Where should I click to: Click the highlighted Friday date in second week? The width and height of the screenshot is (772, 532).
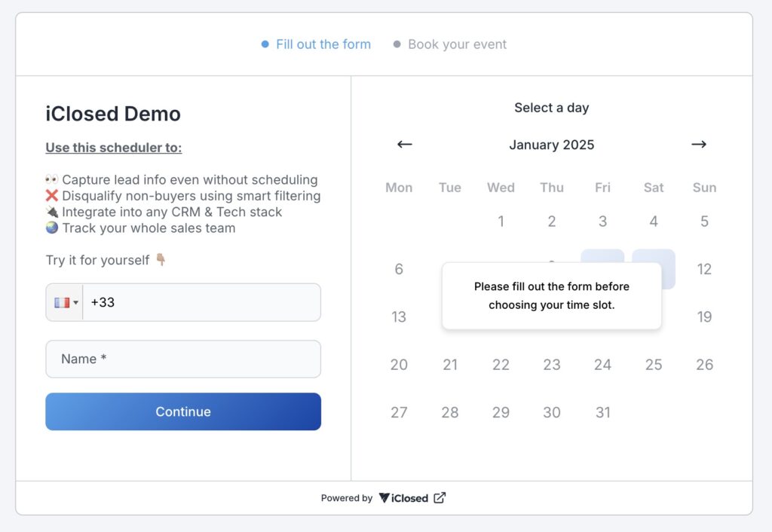coord(602,256)
